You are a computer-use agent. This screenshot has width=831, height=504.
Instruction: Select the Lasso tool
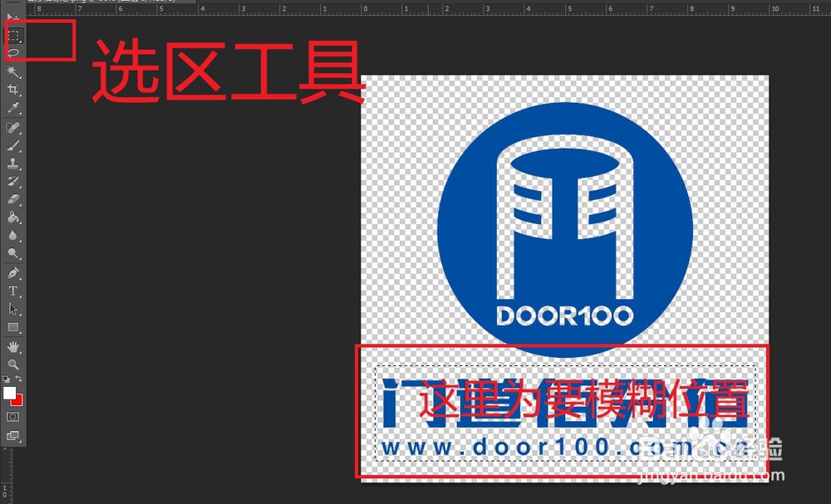click(x=13, y=52)
